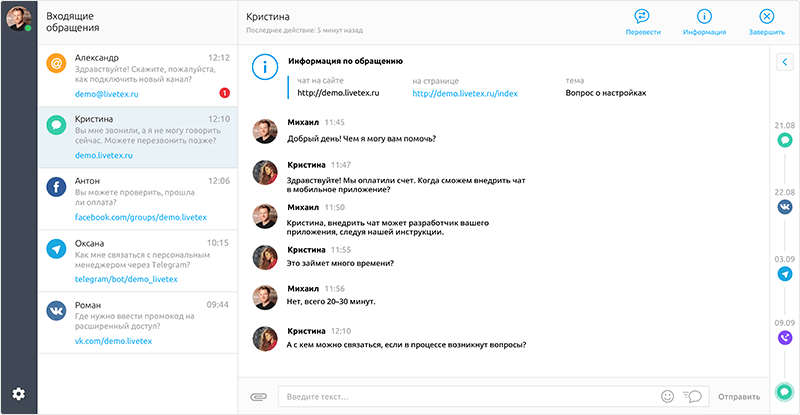Select the 09.09 phone call marker
800x415 pixels.
click(x=785, y=338)
